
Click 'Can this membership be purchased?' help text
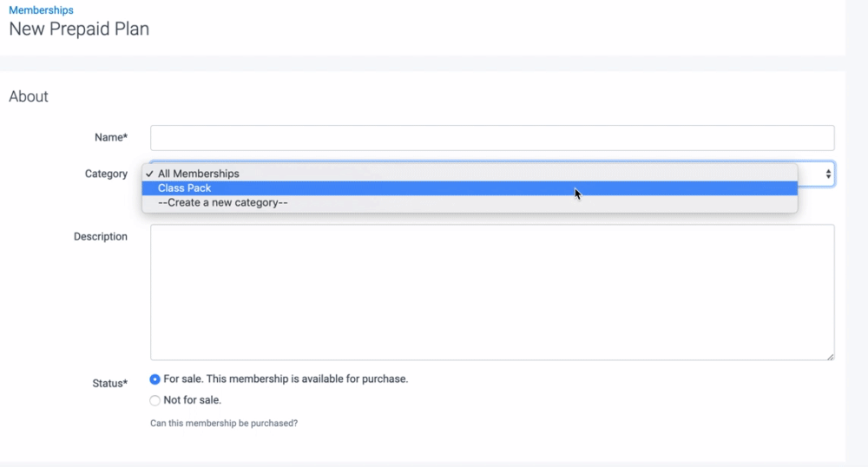click(x=224, y=424)
